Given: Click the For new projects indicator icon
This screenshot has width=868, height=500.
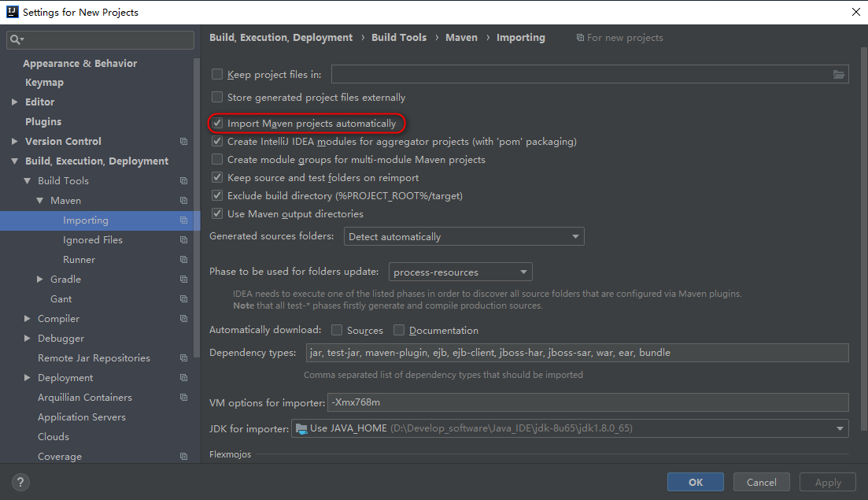Looking at the screenshot, I should (580, 38).
